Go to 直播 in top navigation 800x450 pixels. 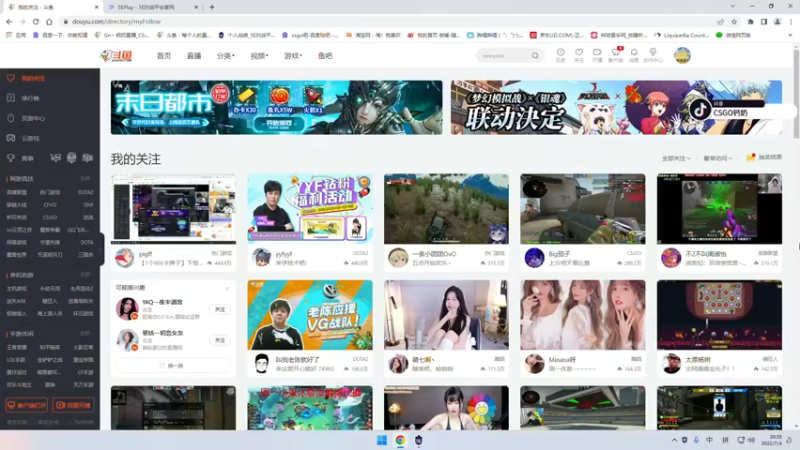tap(194, 56)
